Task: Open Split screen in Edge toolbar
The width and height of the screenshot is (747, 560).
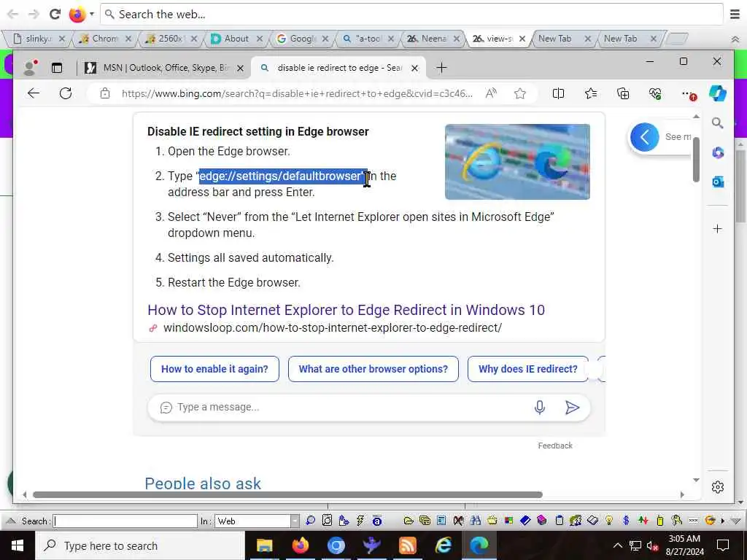Action: [x=558, y=93]
